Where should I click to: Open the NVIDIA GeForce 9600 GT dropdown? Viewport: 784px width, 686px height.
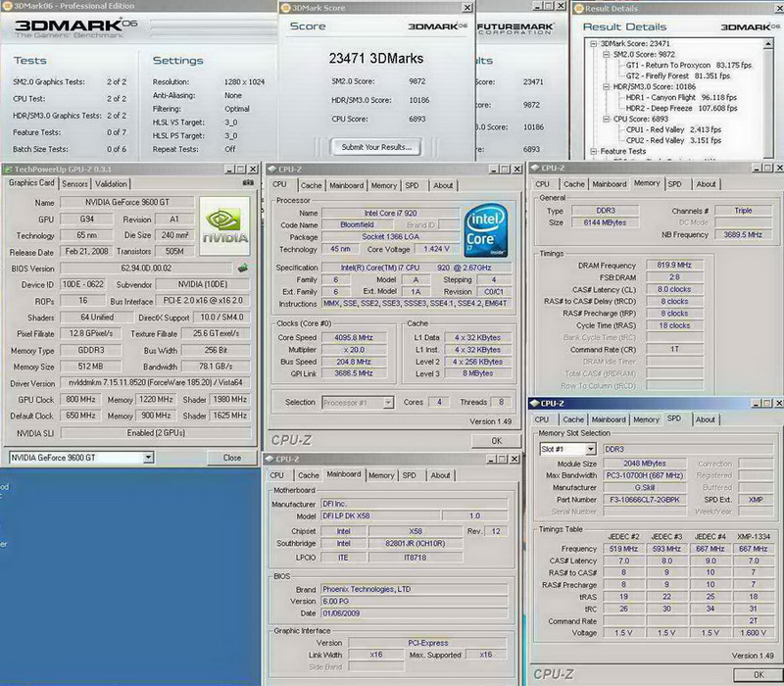[148, 457]
